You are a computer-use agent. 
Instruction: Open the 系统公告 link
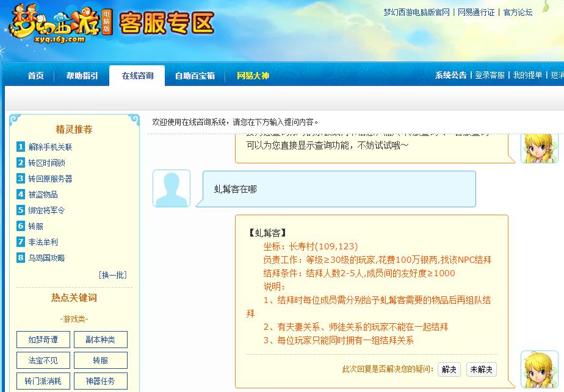tap(450, 75)
